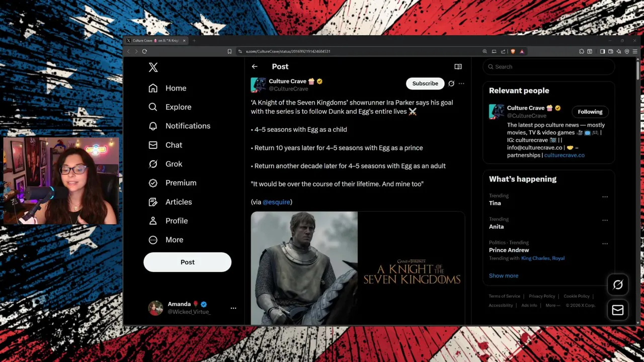Subscribe to Culture Crave
This screenshot has width=644, height=362.
pos(425,83)
